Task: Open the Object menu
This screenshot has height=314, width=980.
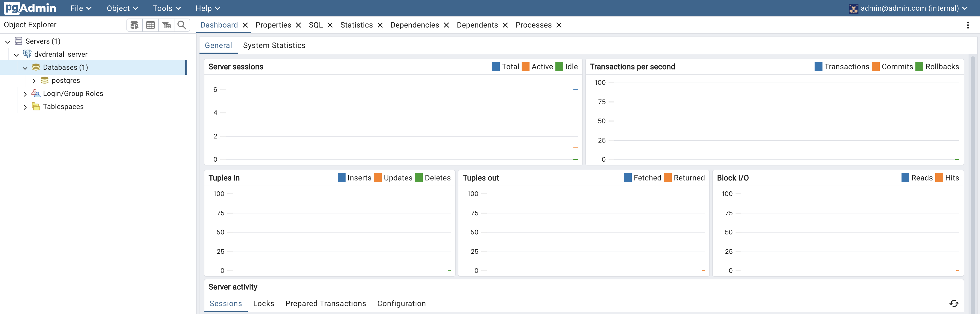Action: (x=122, y=8)
